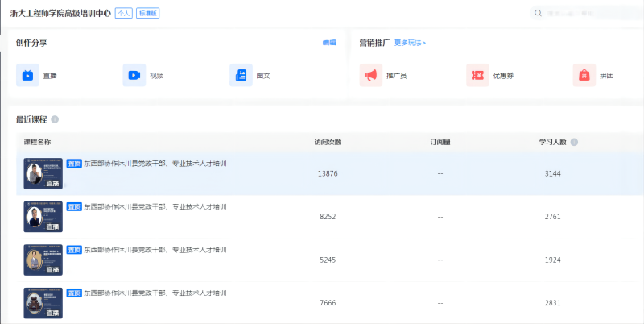Open thumbnail of course with 8252 visits

click(x=43, y=217)
